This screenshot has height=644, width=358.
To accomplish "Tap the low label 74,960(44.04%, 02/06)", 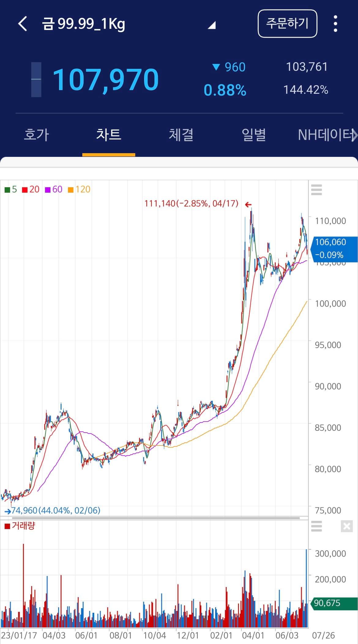I will [56, 510].
